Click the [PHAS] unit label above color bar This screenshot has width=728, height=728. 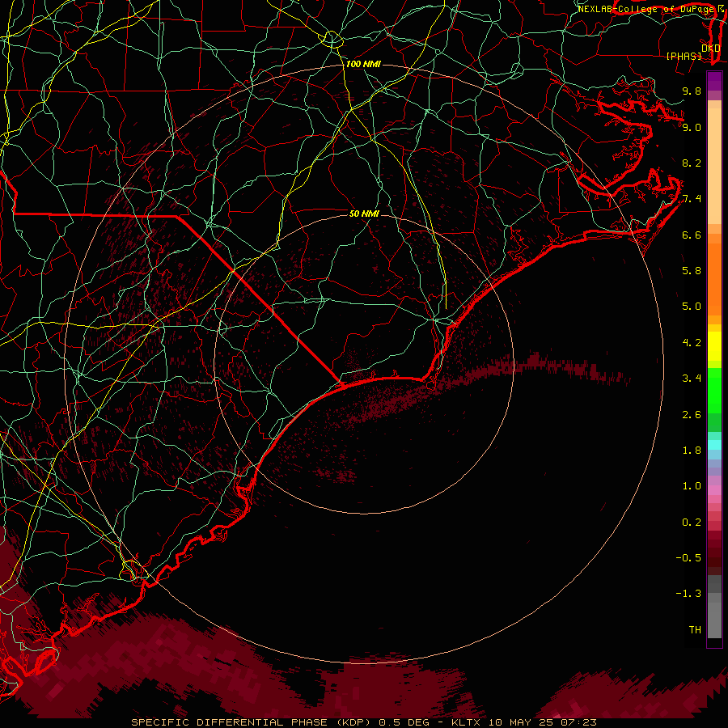pyautogui.click(x=684, y=57)
